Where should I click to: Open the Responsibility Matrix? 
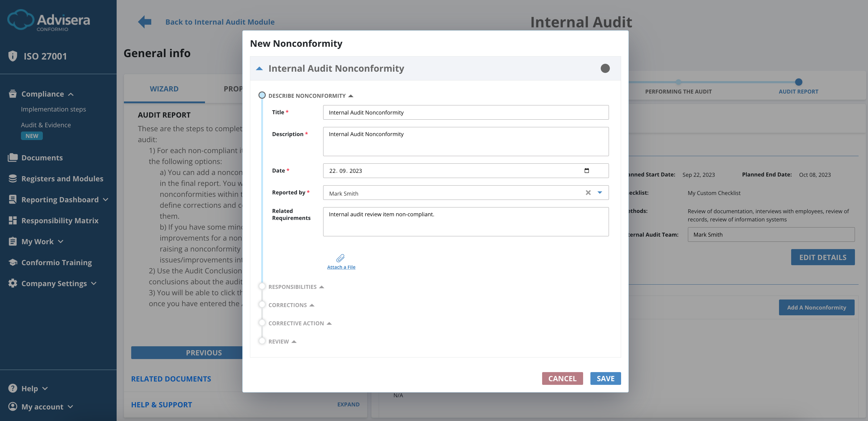pyautogui.click(x=59, y=221)
